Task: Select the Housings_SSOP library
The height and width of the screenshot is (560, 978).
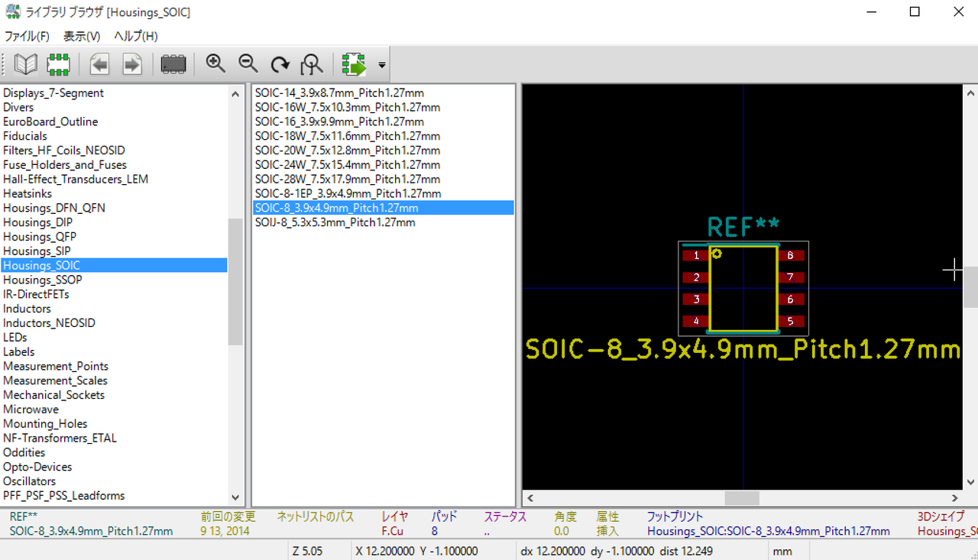Action: click(42, 280)
